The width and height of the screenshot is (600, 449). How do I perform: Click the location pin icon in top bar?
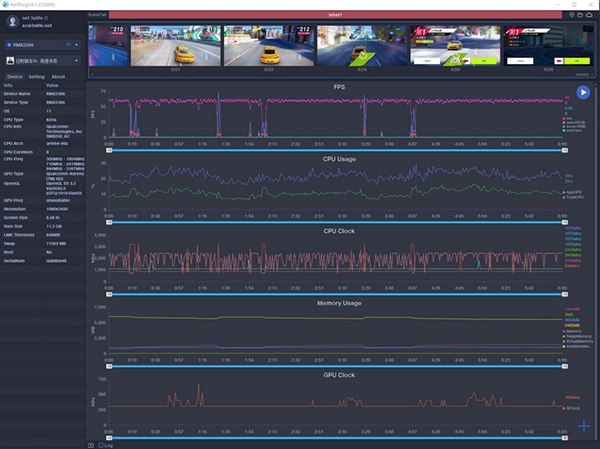[569, 16]
